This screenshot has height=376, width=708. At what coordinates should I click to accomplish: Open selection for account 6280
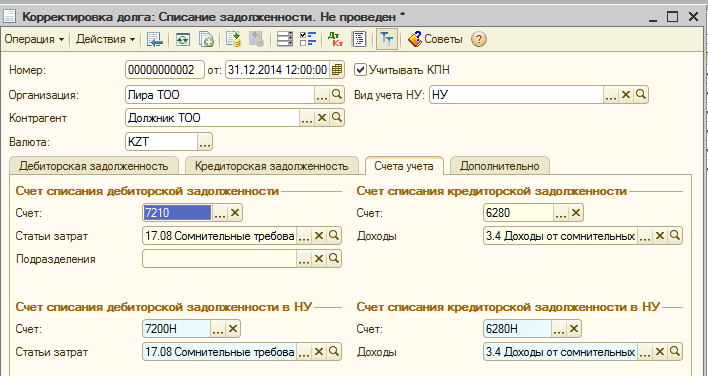pyautogui.click(x=560, y=213)
